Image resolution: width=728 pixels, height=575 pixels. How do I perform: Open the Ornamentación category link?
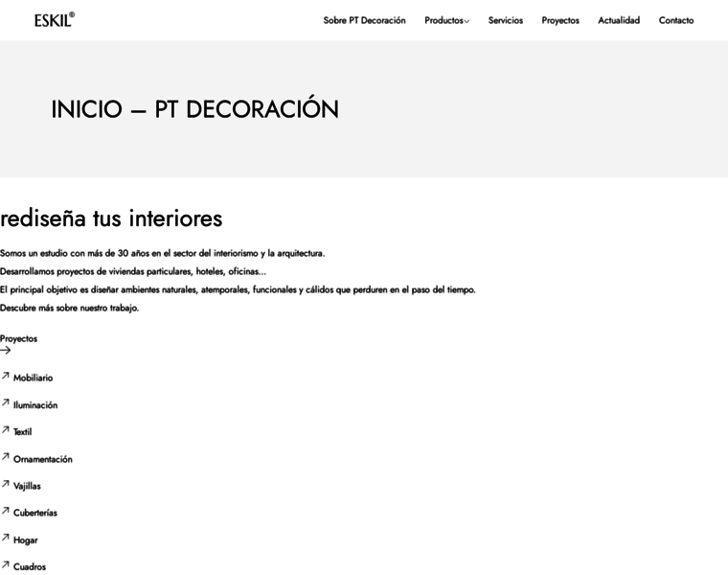43,459
